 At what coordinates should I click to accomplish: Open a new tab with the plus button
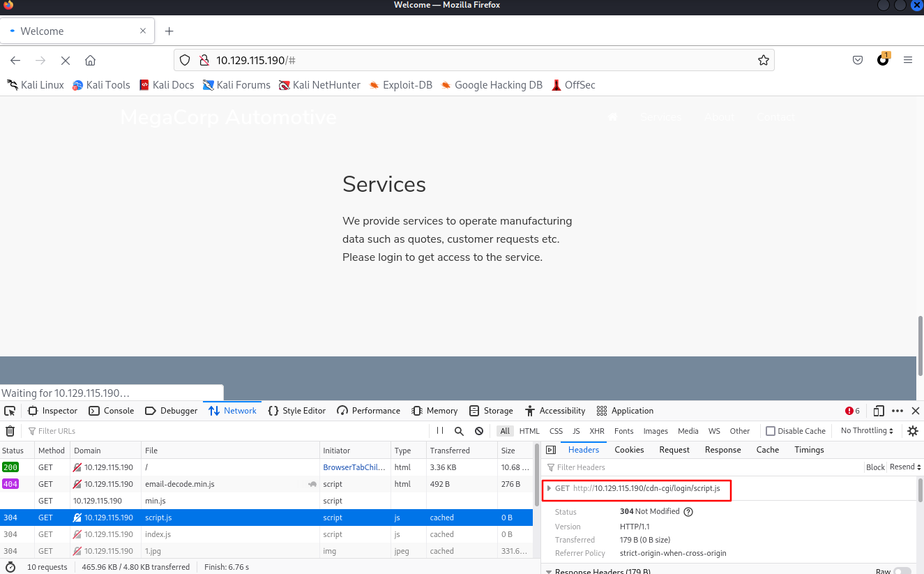(169, 31)
